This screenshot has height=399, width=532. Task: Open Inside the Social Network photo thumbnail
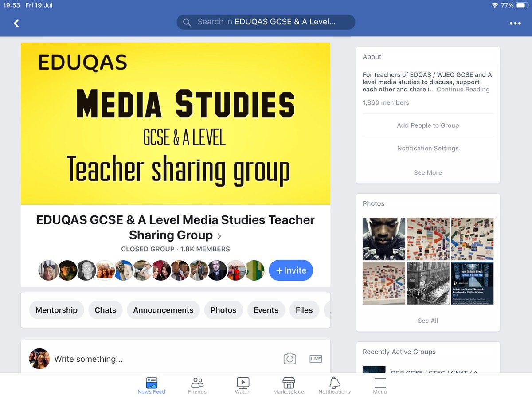[x=472, y=283]
